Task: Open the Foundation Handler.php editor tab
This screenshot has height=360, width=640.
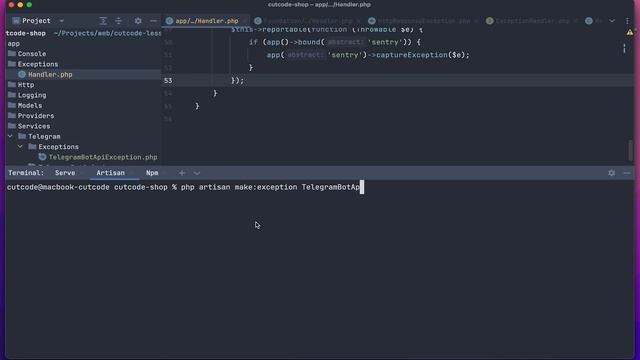Action: (x=307, y=21)
